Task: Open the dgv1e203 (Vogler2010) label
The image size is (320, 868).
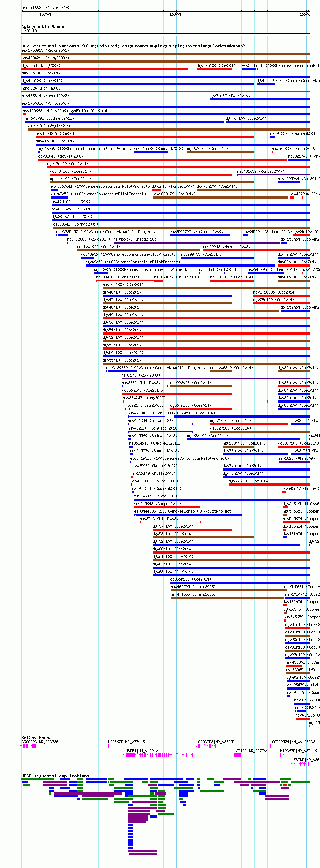Action: tap(51, 126)
